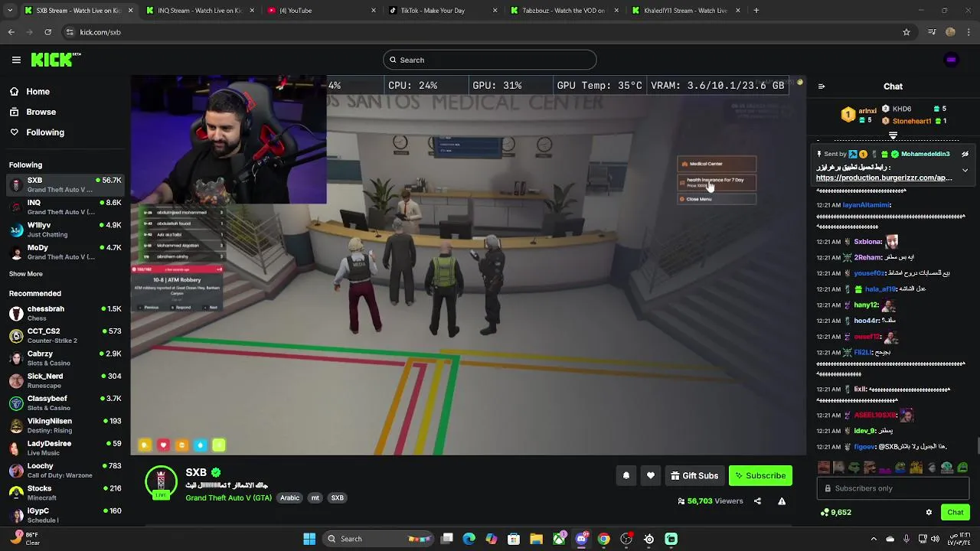
Task: Reload the page
Action: click(47, 32)
